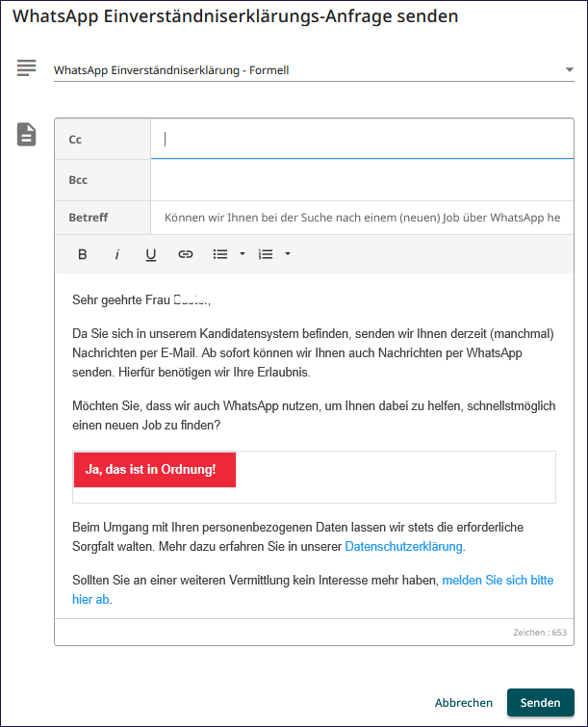
Task: Click the Betreff label
Action: (x=88, y=218)
